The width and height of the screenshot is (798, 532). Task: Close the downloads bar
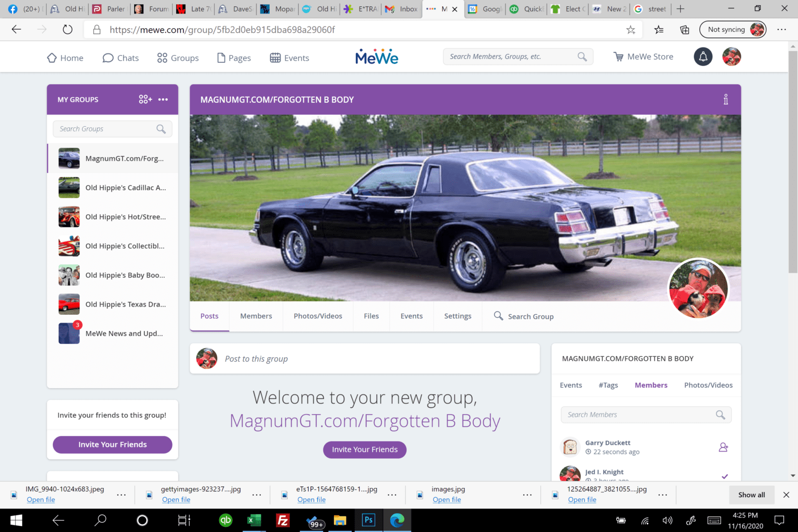[x=786, y=495]
